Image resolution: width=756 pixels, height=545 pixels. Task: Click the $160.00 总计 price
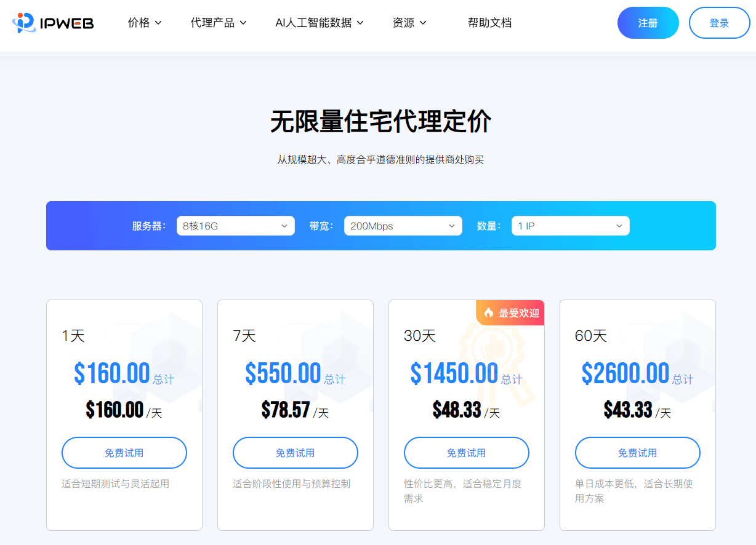[x=124, y=373]
